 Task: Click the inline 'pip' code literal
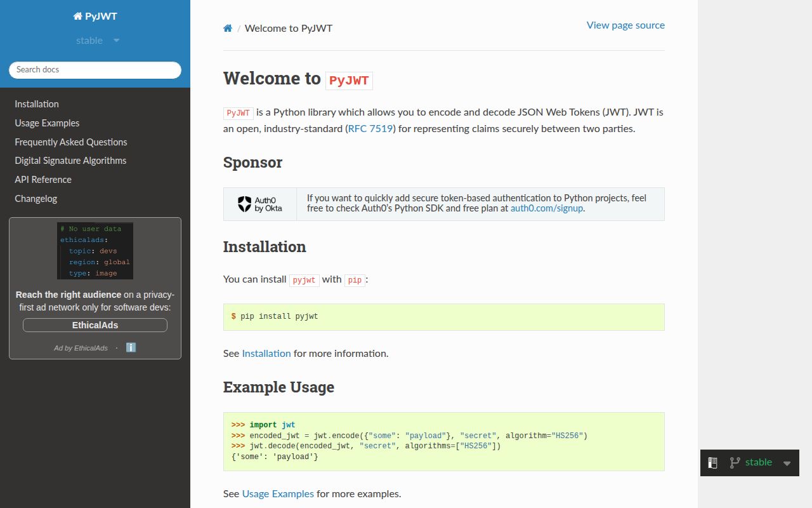pyautogui.click(x=355, y=280)
